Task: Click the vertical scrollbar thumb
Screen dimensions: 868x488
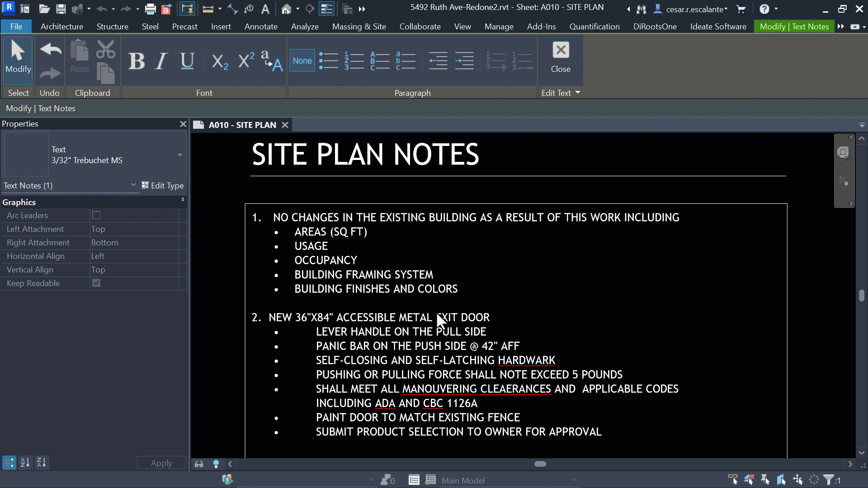Action: (x=862, y=296)
